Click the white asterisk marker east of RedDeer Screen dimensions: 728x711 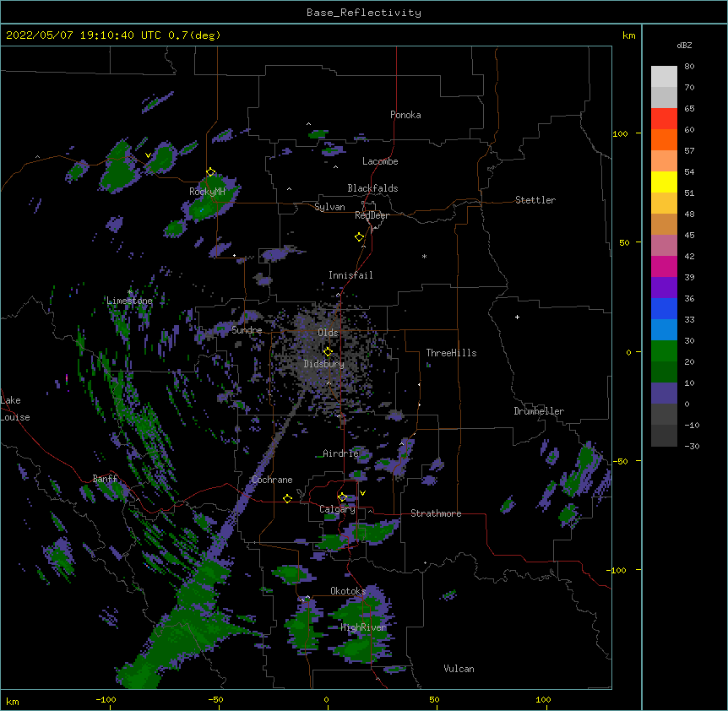424,256
